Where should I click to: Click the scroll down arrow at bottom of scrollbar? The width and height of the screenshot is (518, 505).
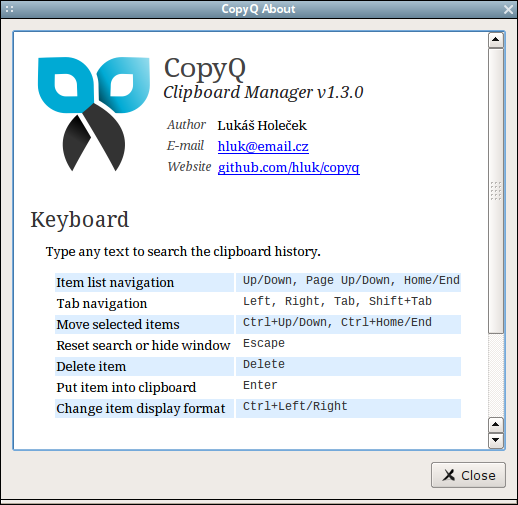tap(496, 440)
